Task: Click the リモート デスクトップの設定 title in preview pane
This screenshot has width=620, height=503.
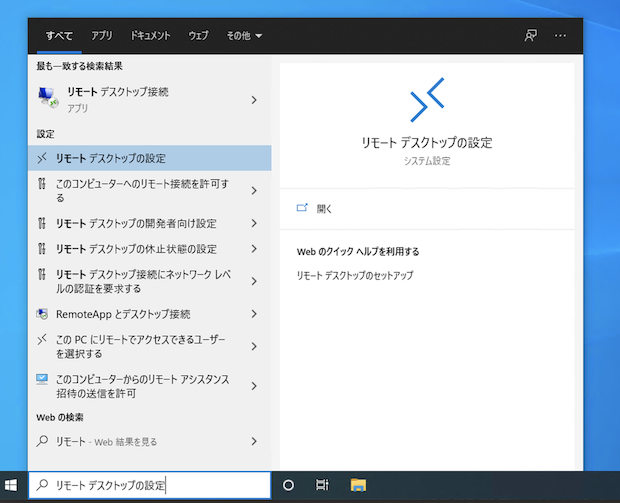Action: (x=427, y=143)
